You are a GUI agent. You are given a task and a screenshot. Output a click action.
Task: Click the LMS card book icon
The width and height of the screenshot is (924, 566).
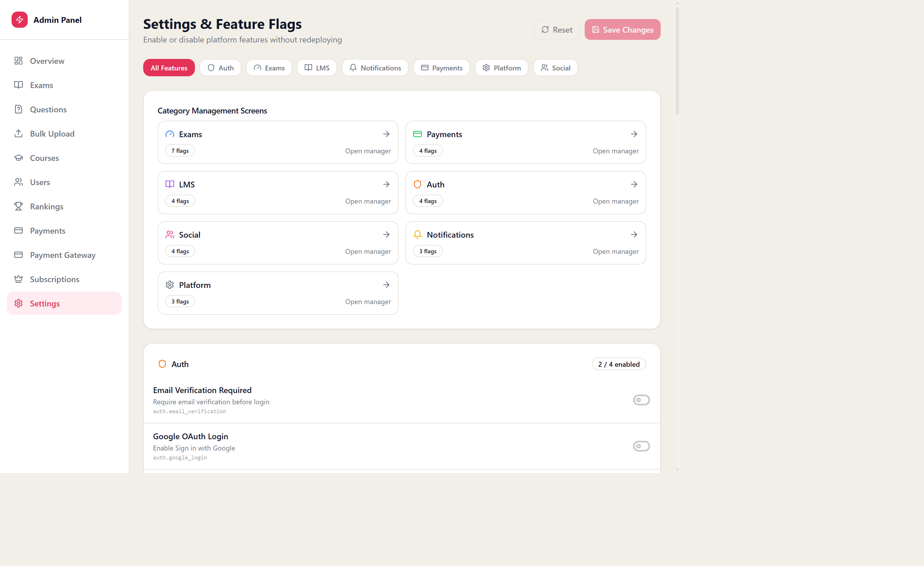coord(170,184)
